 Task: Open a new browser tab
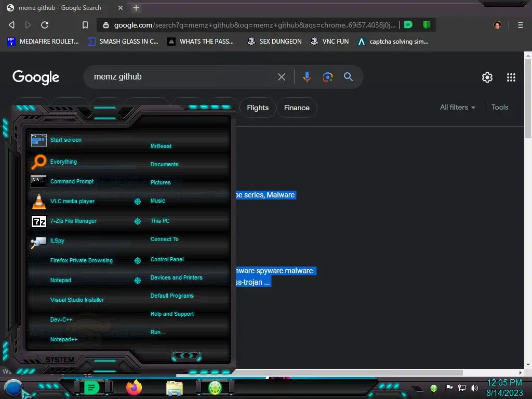[136, 8]
